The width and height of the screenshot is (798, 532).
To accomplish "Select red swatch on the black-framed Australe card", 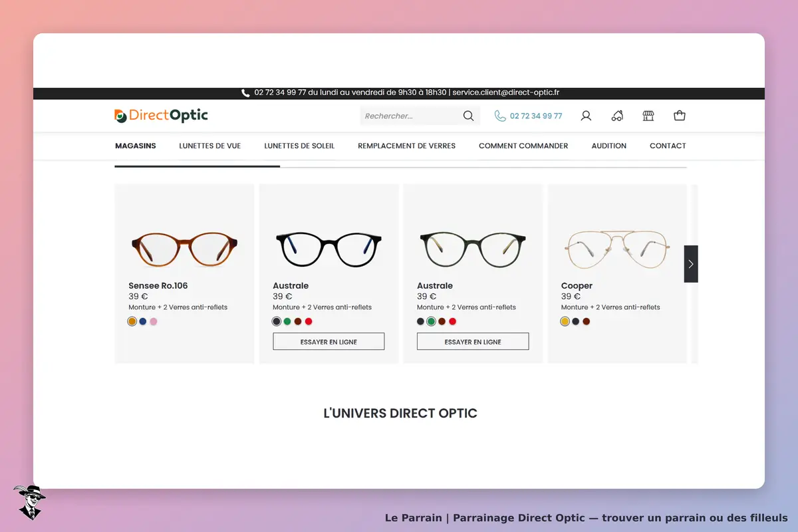I will [x=309, y=322].
